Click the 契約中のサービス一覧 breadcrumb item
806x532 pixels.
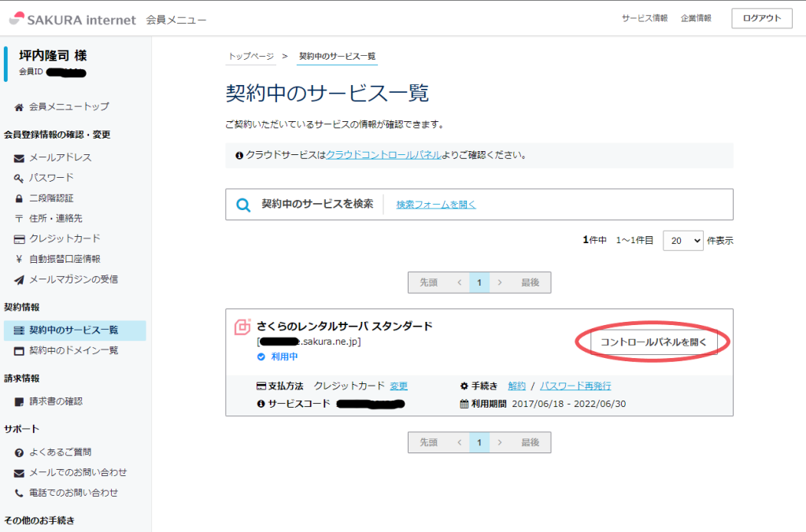coord(337,56)
